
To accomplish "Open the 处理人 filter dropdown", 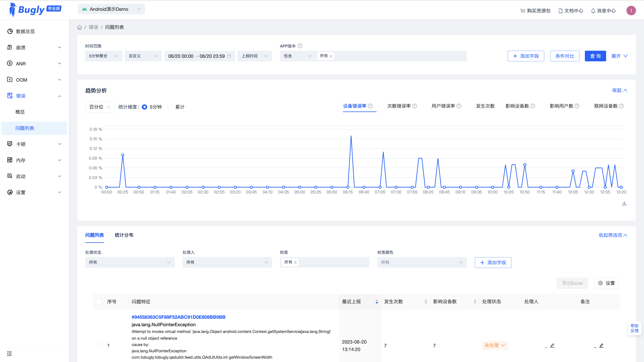I will (x=227, y=262).
